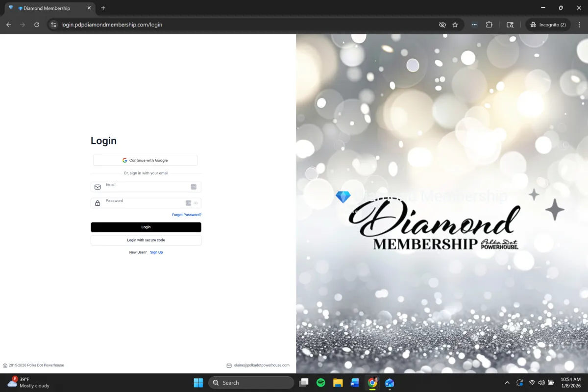Open Task View on the taskbar
This screenshot has height=392, width=588.
point(304,383)
